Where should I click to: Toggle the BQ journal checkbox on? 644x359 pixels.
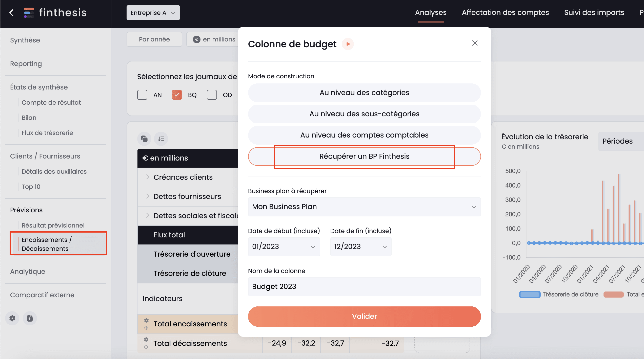(177, 95)
